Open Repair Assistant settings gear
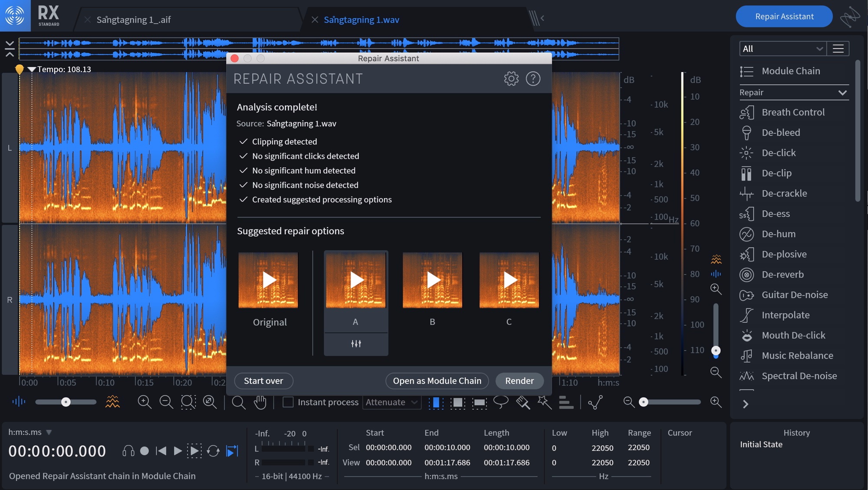The height and width of the screenshot is (490, 868). (511, 79)
